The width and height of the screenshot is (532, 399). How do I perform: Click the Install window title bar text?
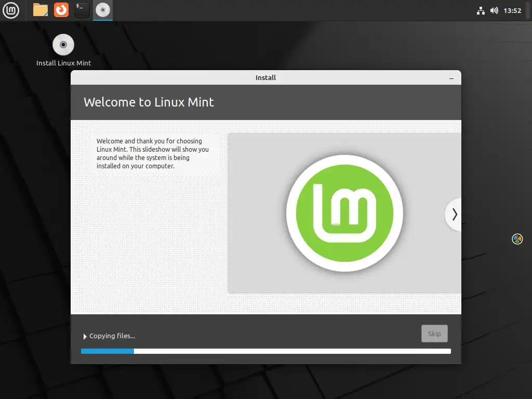point(265,78)
